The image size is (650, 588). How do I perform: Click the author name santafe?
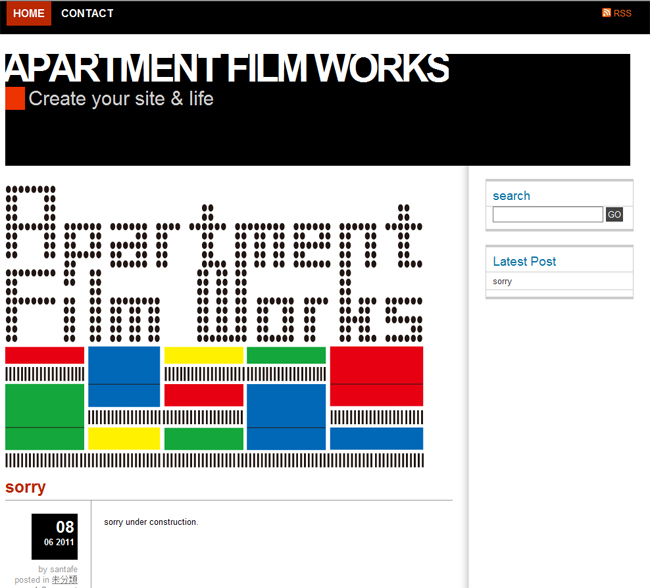63,569
